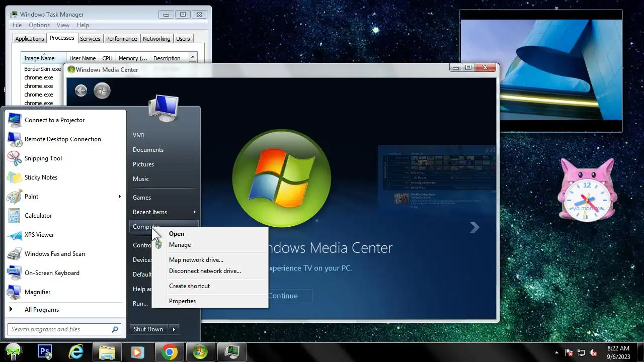Screen dimensions: 644x362
Task: Open Pictures in Start menu
Action: pos(143,164)
